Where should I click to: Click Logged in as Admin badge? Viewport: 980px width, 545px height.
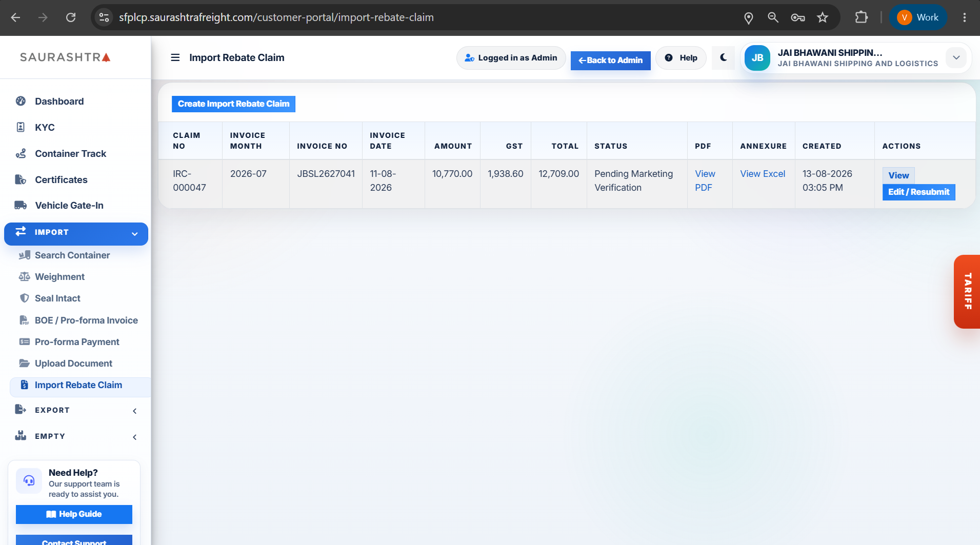(x=511, y=58)
